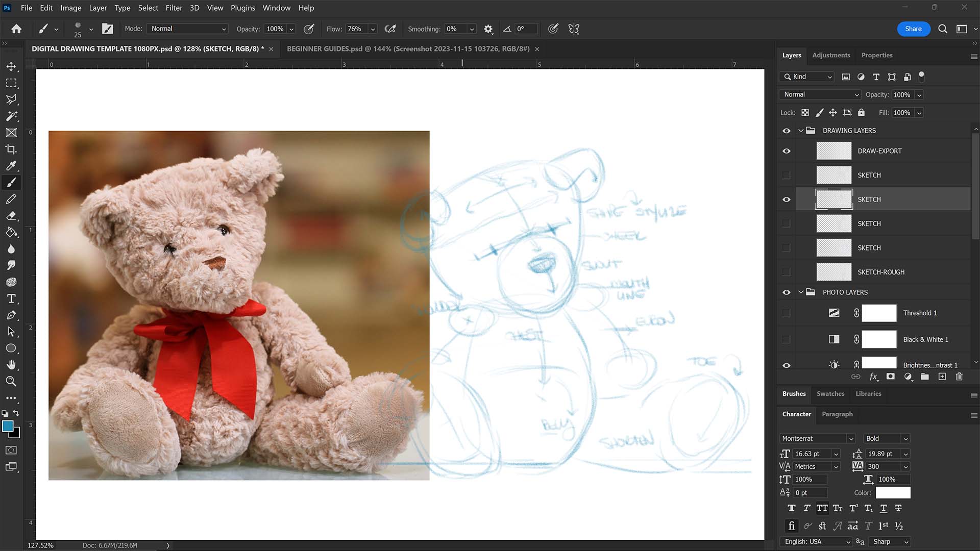
Task: Select the Blur tool
Action: [11, 249]
